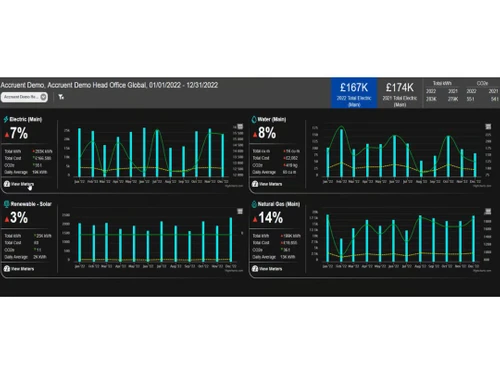The image size is (500, 375).
Task: Open the Solar chart context menu icon
Action: click(240, 211)
